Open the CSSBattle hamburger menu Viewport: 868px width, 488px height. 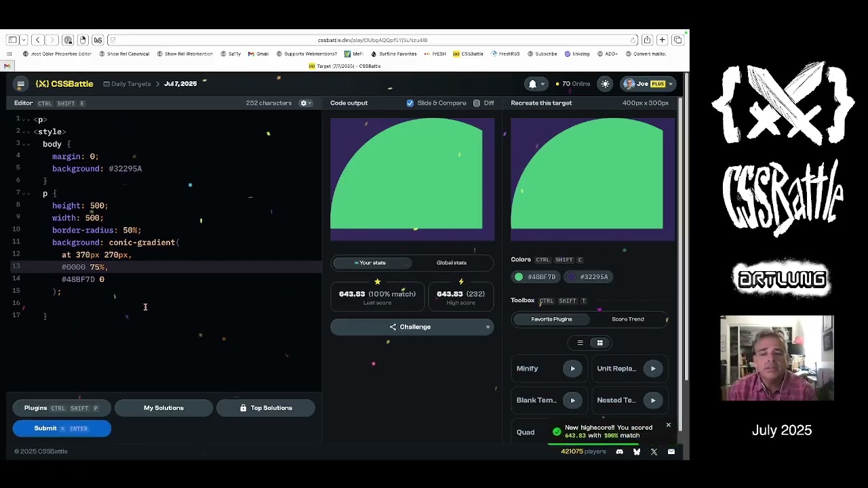click(x=21, y=84)
